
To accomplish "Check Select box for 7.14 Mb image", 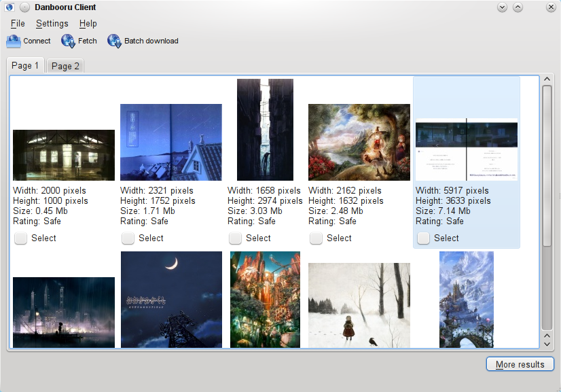I will pyautogui.click(x=423, y=238).
